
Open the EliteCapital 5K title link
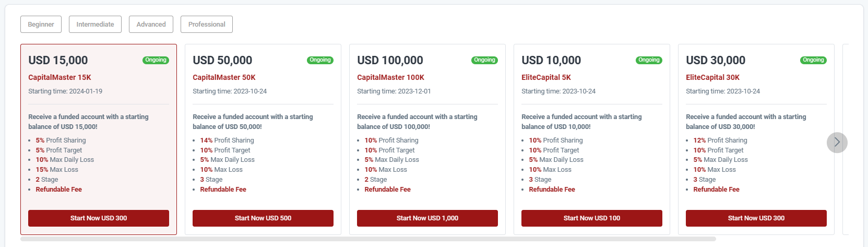(x=546, y=77)
